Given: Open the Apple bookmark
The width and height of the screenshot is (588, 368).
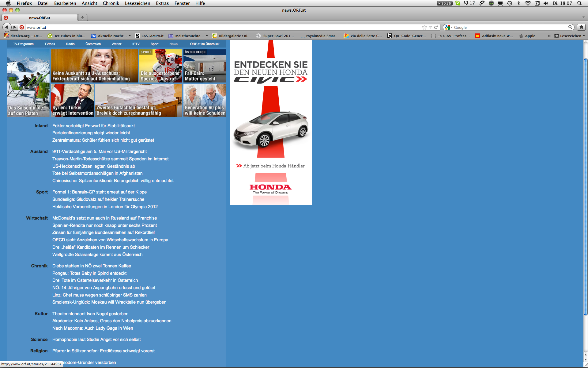Looking at the screenshot, I should (x=527, y=36).
